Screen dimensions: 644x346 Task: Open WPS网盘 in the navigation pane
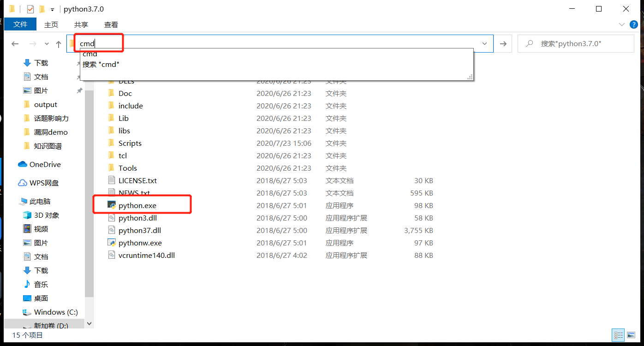[44, 183]
